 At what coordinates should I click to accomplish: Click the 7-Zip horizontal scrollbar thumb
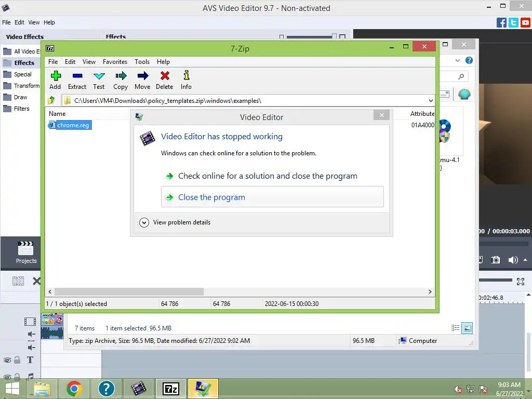tap(129, 291)
